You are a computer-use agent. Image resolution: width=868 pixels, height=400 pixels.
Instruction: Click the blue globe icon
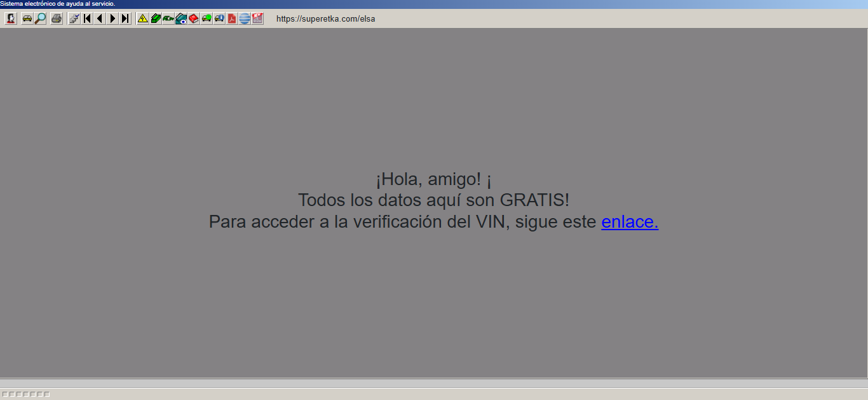(x=245, y=18)
